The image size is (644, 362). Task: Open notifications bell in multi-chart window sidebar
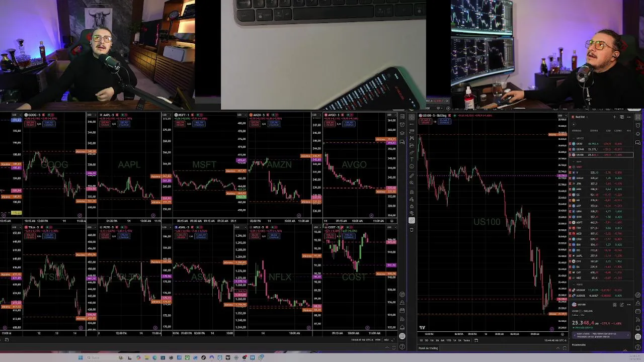pyautogui.click(x=402, y=327)
